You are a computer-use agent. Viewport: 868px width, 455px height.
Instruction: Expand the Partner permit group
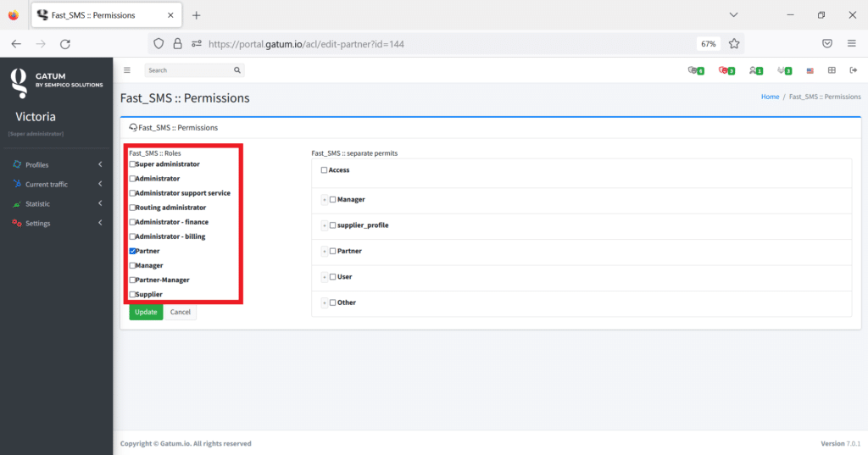pyautogui.click(x=325, y=252)
